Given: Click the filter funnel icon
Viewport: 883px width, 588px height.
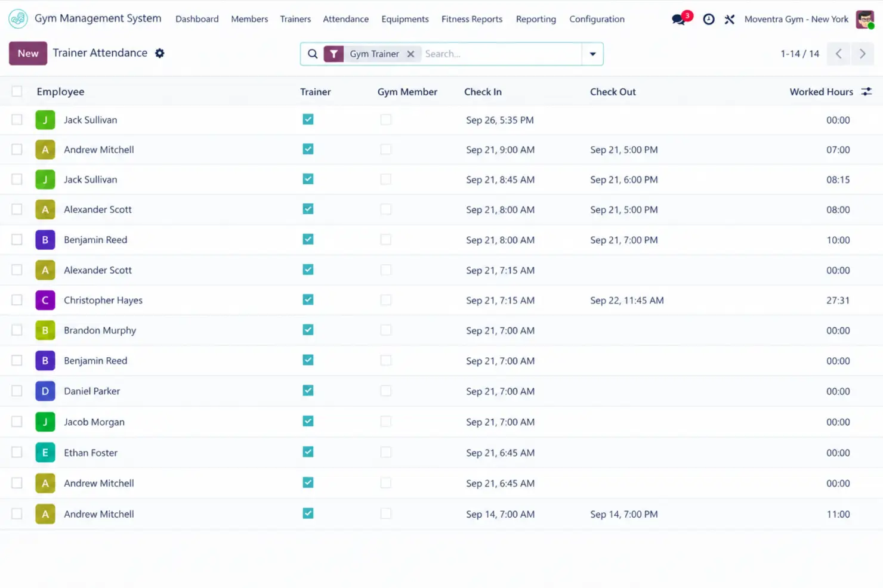Looking at the screenshot, I should [x=334, y=54].
